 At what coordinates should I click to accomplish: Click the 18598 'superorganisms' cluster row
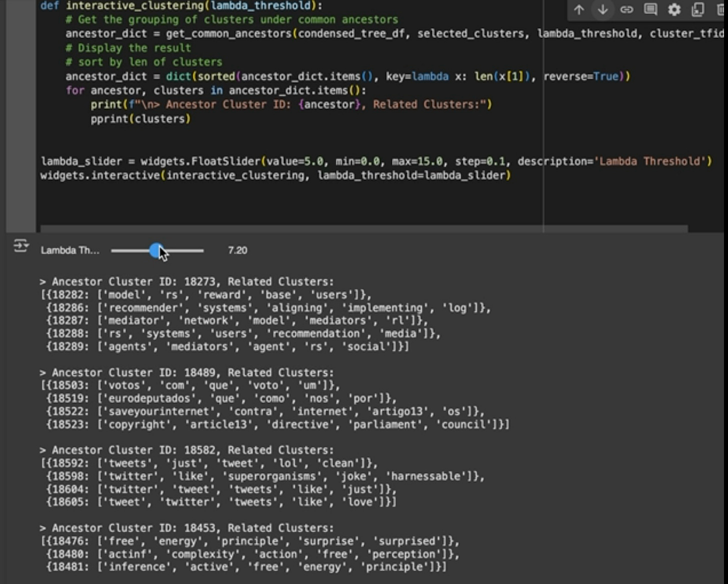tap(265, 476)
